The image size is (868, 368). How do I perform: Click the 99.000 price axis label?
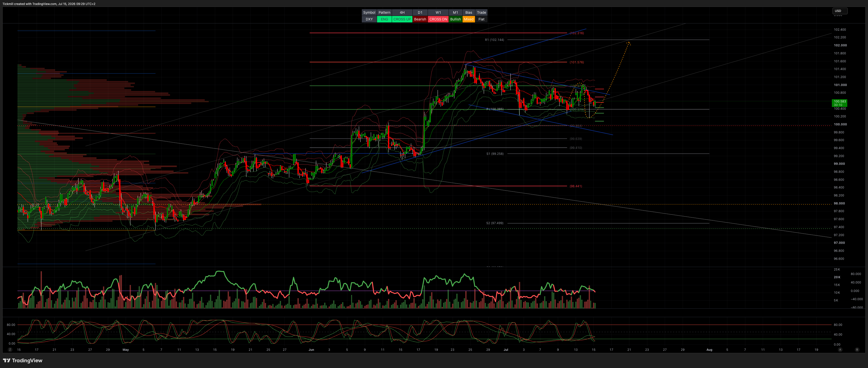click(839, 164)
